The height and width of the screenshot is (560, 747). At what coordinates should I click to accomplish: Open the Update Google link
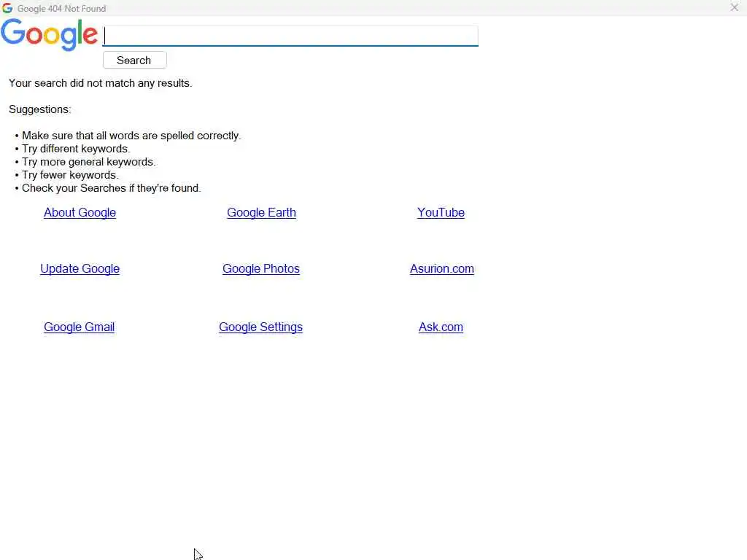pos(80,268)
